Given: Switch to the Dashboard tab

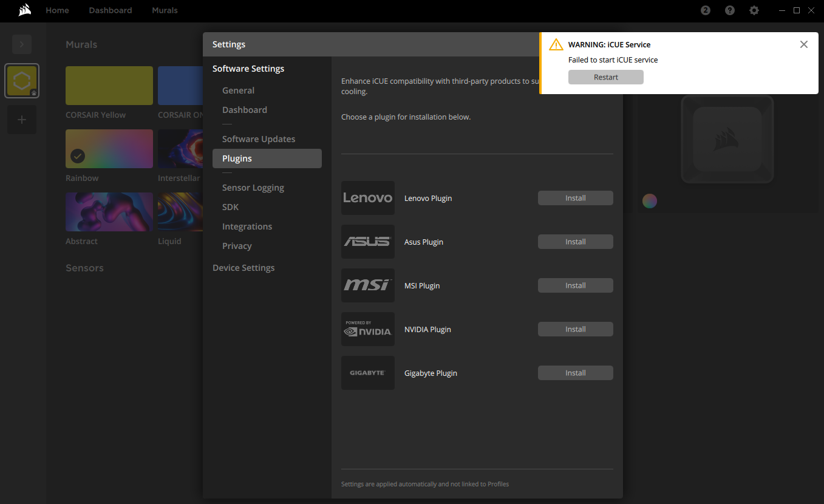Looking at the screenshot, I should (111, 10).
